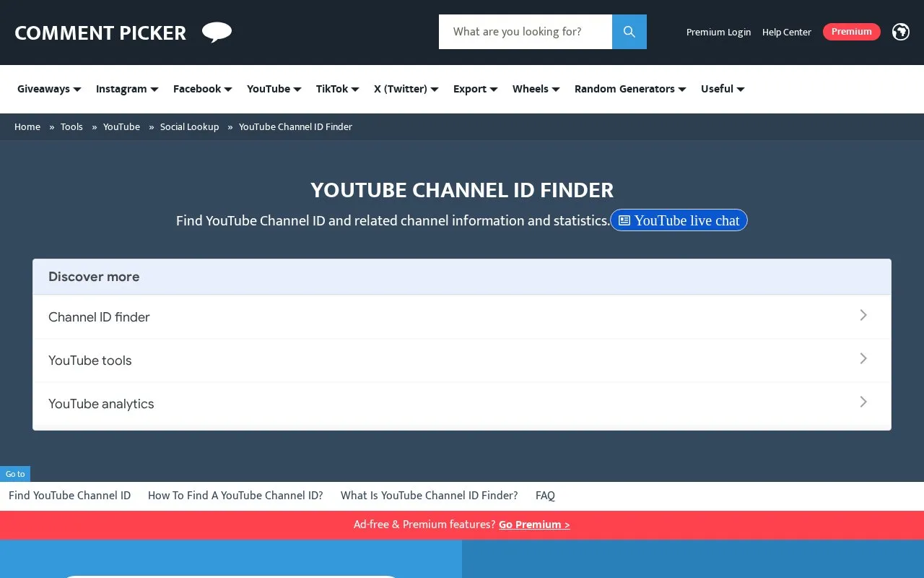Jump to How To Find A YouTube Channel ID?

pos(235,496)
